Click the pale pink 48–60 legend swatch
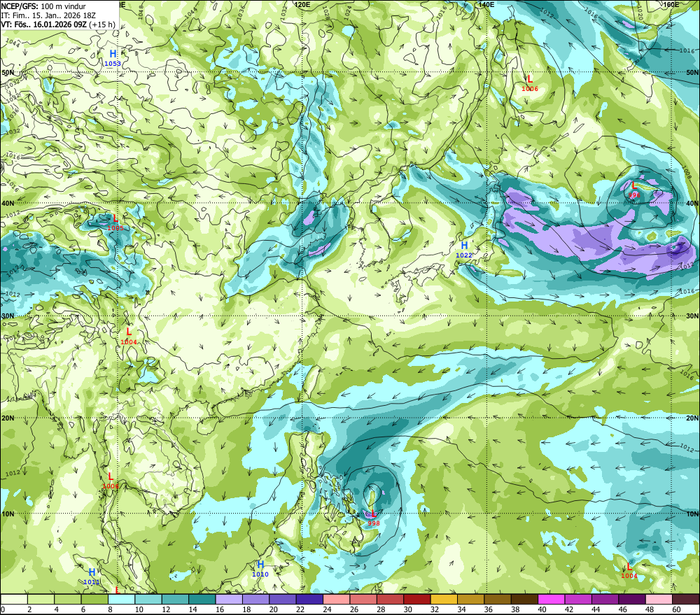The image size is (700, 615). 659,599
